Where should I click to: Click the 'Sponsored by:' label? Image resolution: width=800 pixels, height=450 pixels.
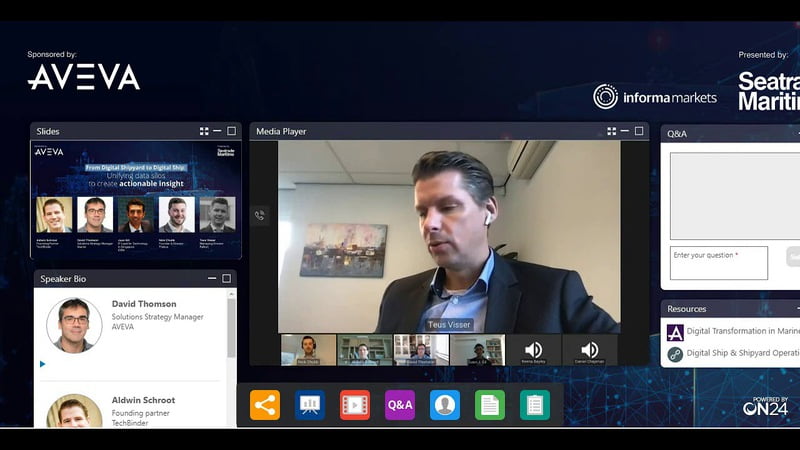[x=52, y=54]
